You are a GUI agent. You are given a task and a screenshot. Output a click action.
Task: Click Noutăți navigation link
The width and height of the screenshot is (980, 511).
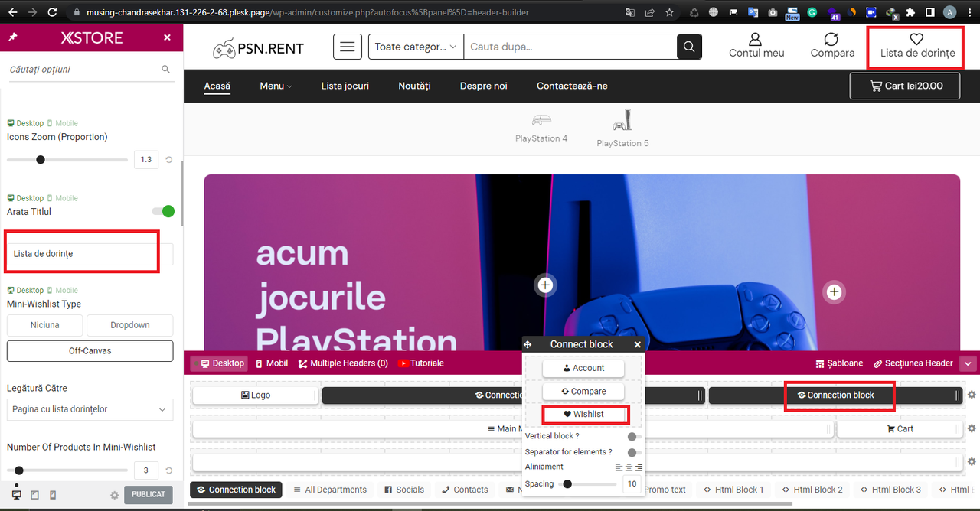pyautogui.click(x=415, y=86)
